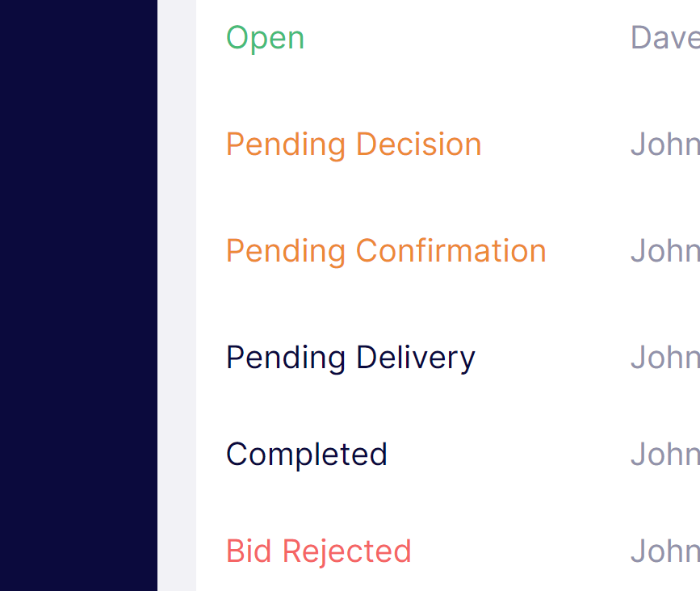This screenshot has width=700, height=591.
Task: Click the word Decision in orange
Action: pyautogui.click(x=419, y=145)
